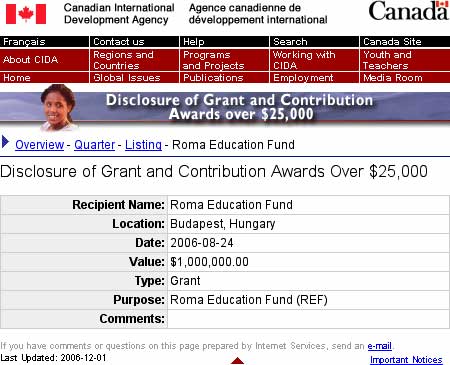This screenshot has width=450, height=365.
Task: Go to the Home page
Action: [x=17, y=78]
